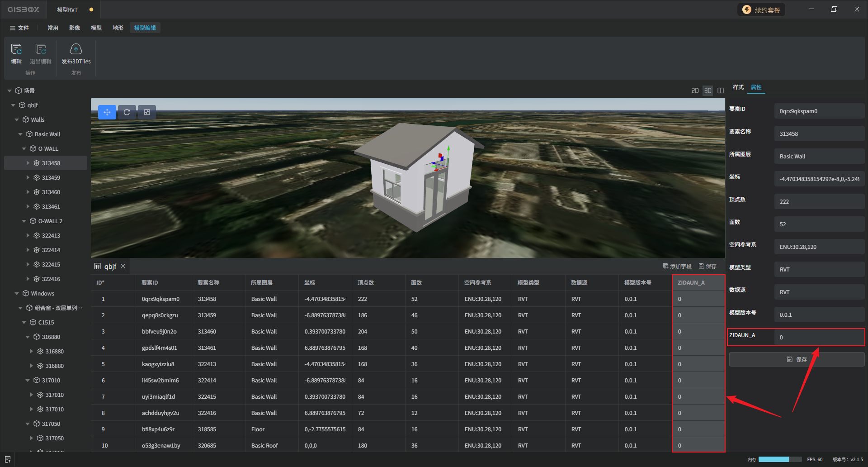868x467 pixels.
Task: Select the rotate tool in viewport
Action: pyautogui.click(x=127, y=112)
